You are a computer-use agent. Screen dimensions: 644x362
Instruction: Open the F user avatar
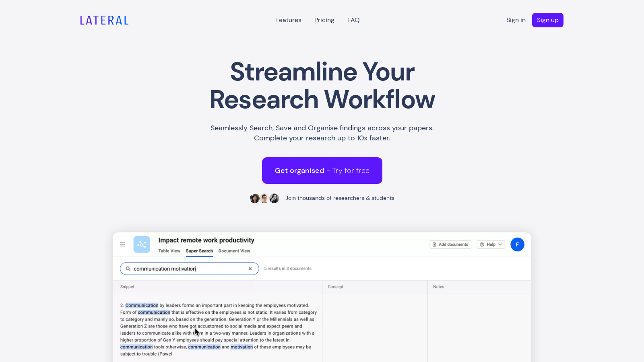517,245
